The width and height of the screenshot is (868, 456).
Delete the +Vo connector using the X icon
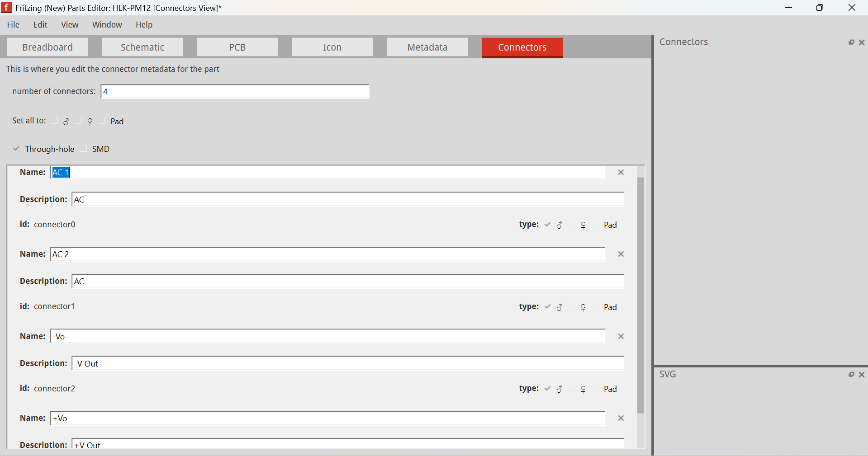click(x=621, y=418)
